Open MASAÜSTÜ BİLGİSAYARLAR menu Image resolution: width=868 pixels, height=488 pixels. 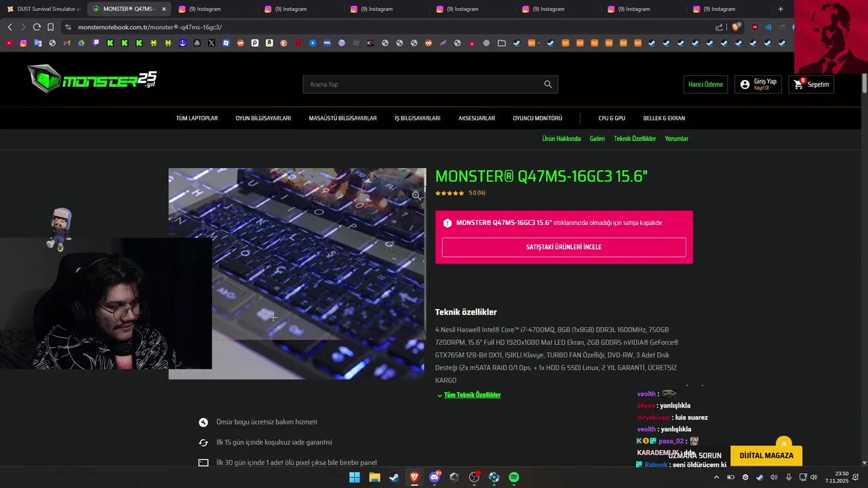click(342, 118)
